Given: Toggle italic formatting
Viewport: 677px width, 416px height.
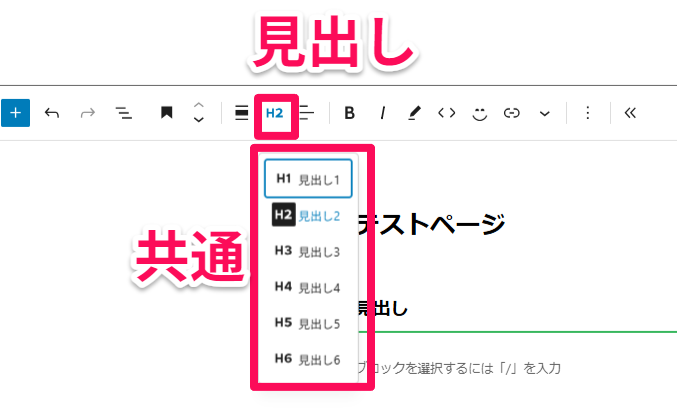Looking at the screenshot, I should point(382,113).
